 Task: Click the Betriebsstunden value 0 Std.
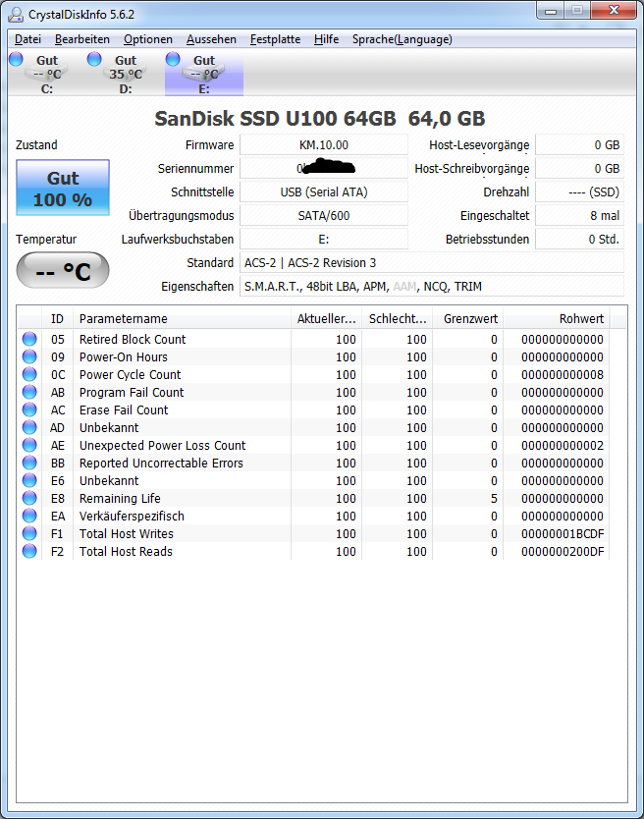coord(580,239)
